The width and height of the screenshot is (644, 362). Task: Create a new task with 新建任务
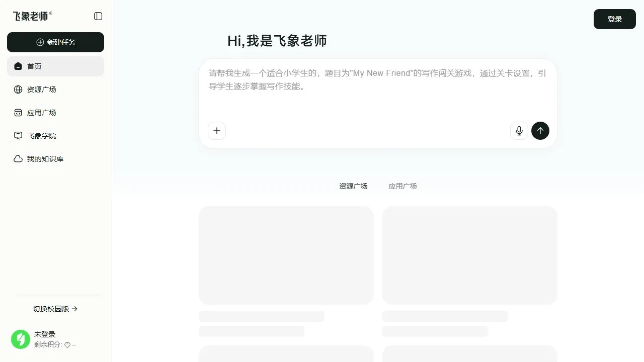tap(55, 42)
